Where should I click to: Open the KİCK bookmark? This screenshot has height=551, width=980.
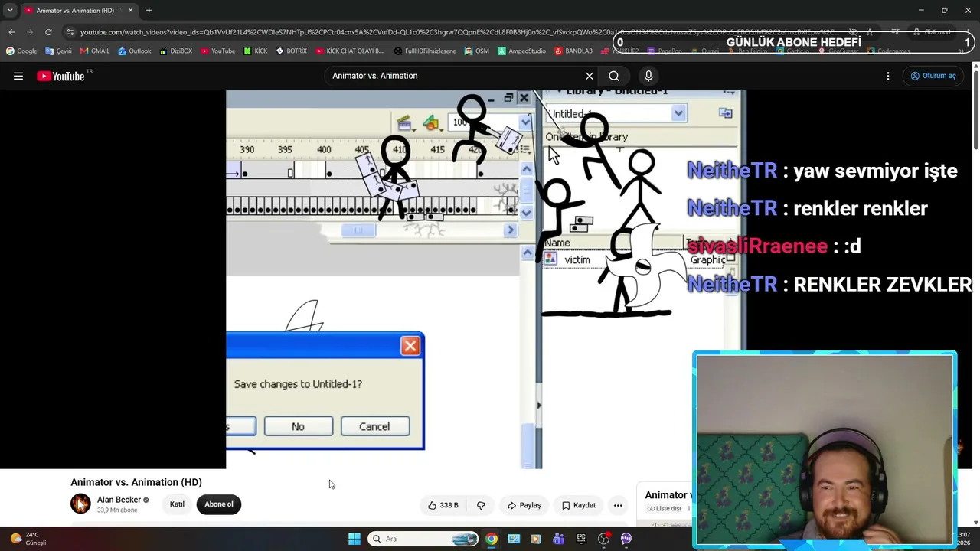(256, 51)
